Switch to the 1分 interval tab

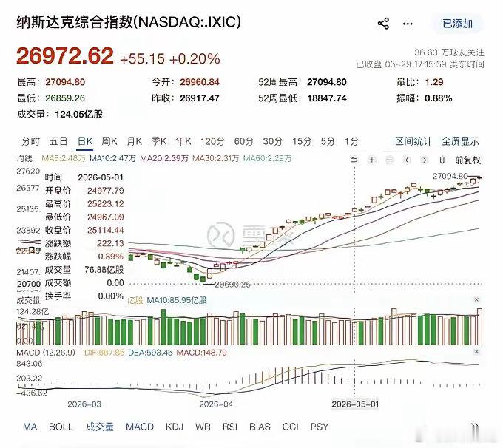(x=351, y=141)
